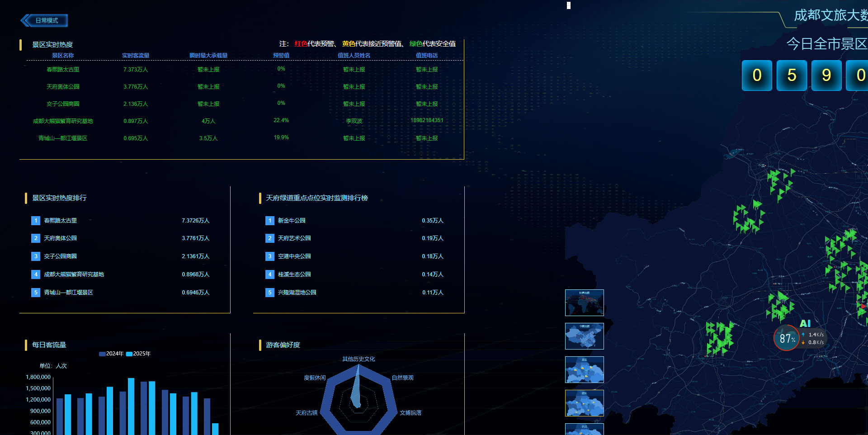
Task: Click the 自然景观 radar chart axis label
Action: [x=402, y=378]
